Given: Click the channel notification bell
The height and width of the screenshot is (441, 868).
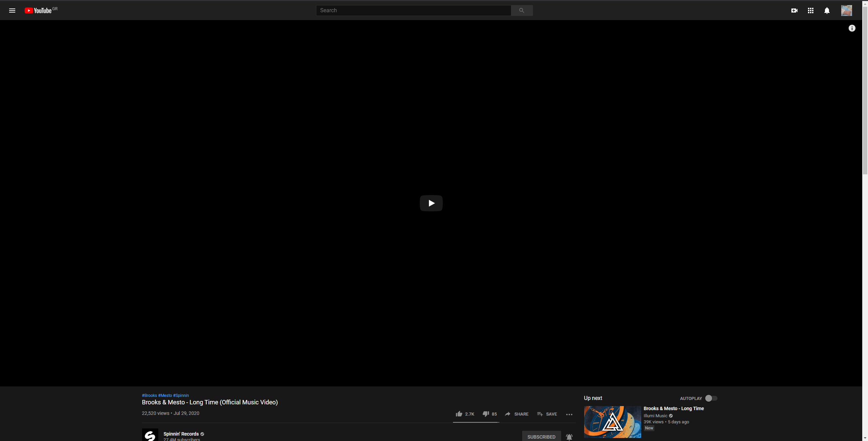Looking at the screenshot, I should point(569,437).
